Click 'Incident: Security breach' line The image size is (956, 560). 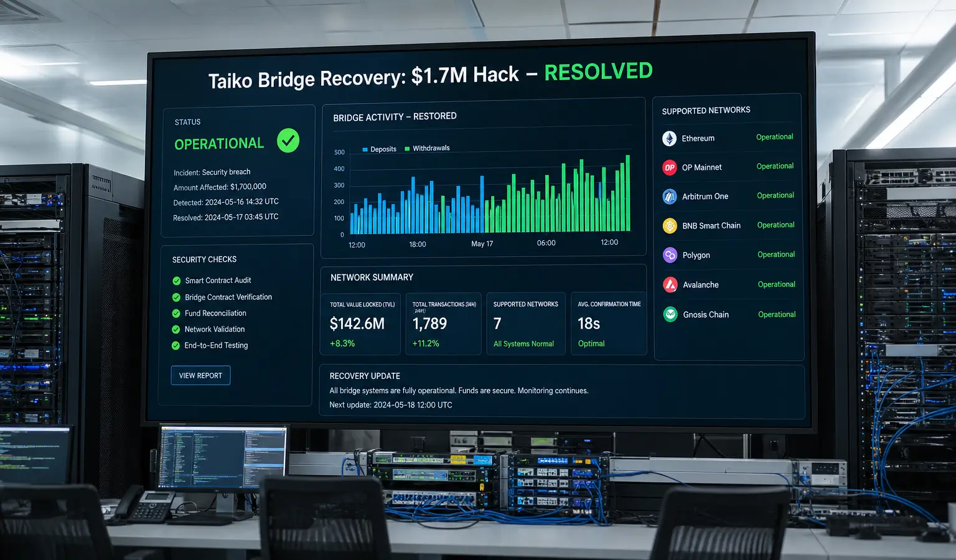click(212, 172)
